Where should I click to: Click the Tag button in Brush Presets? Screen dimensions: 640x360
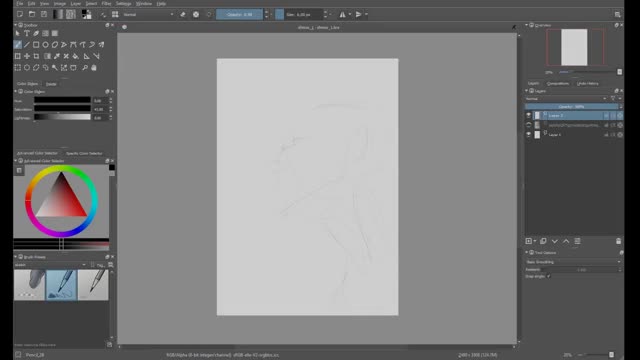(100, 265)
